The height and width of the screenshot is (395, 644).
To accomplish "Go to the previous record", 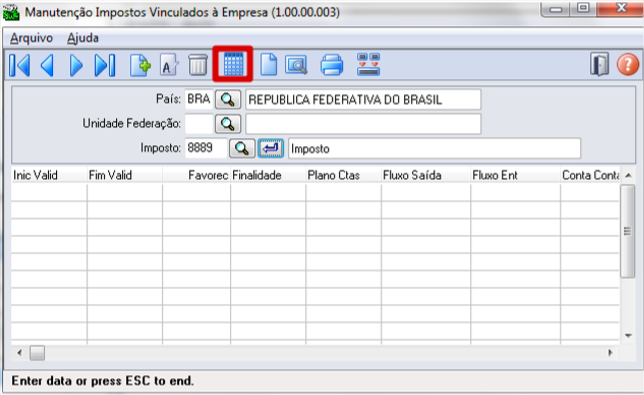I will point(48,65).
